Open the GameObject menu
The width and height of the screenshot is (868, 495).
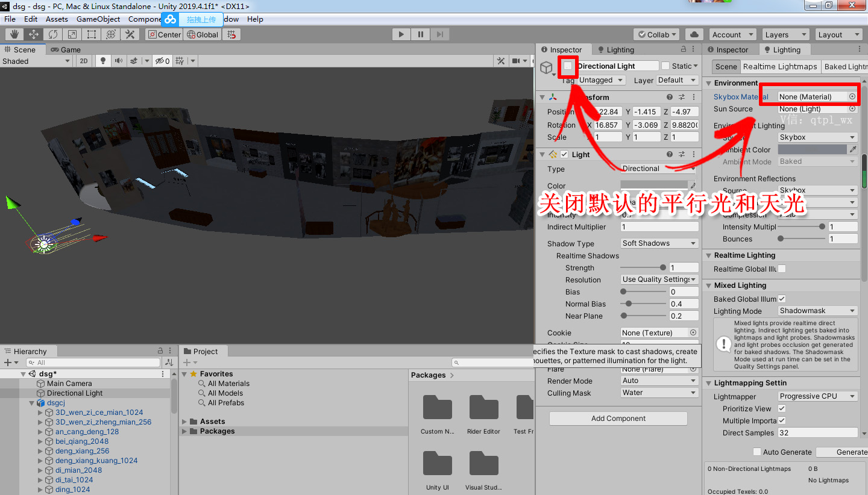(x=98, y=19)
